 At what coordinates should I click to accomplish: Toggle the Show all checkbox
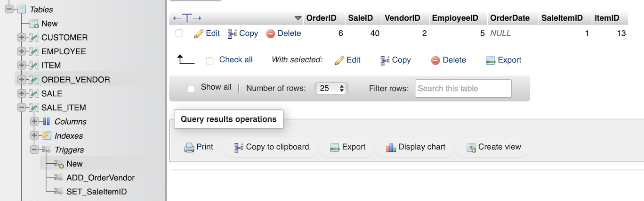coord(191,88)
